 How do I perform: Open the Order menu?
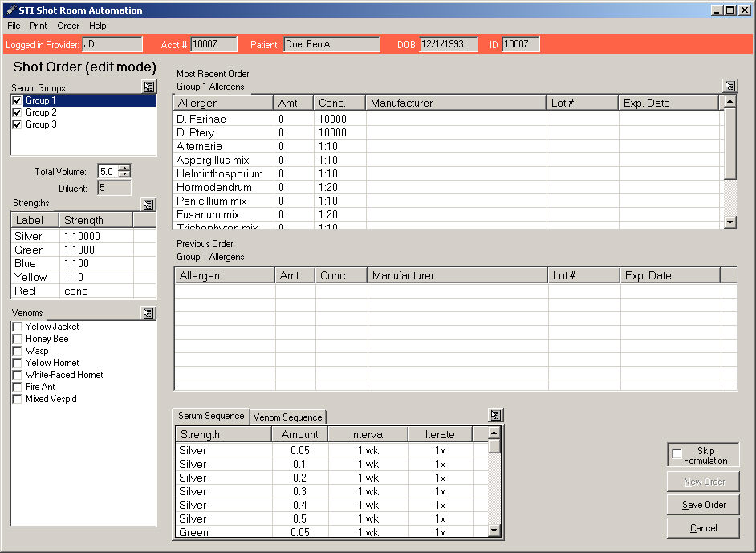[68, 26]
